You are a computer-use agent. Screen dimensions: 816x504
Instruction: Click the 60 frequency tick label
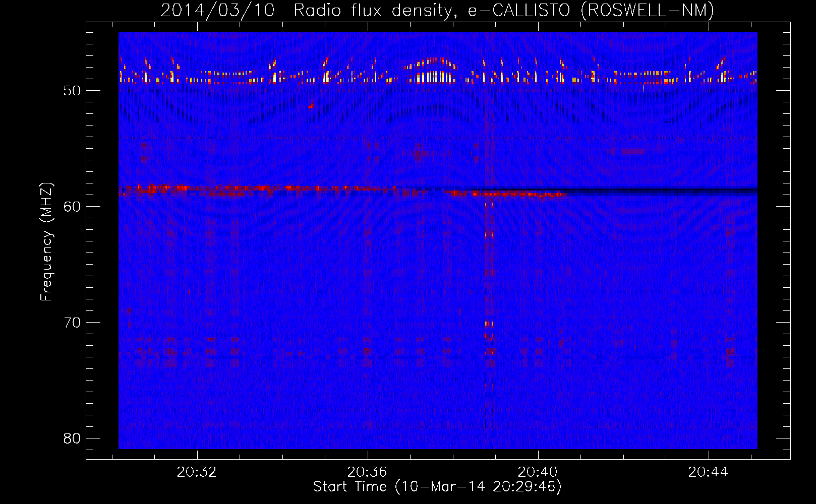point(72,207)
